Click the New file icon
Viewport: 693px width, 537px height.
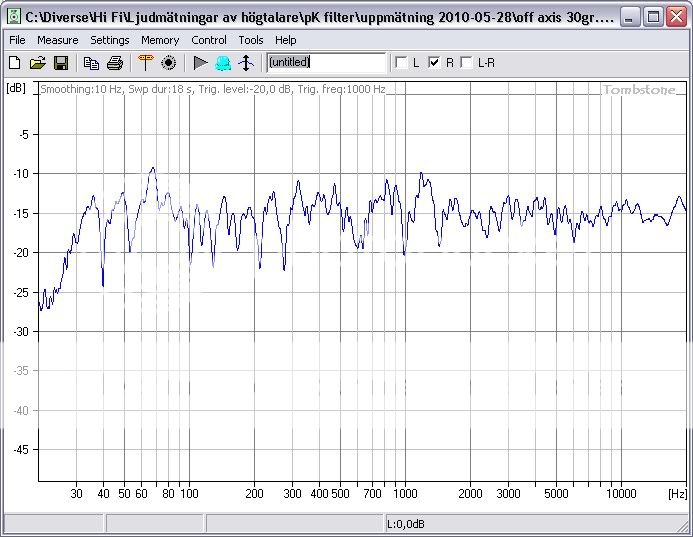(14, 63)
